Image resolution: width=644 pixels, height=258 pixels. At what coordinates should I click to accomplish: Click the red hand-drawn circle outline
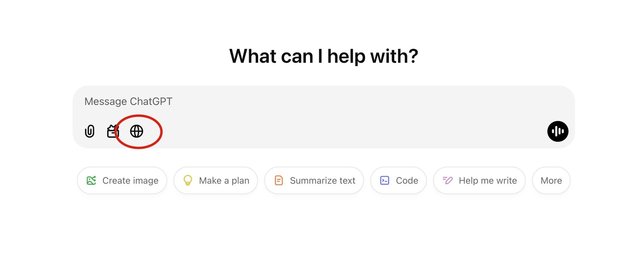pyautogui.click(x=139, y=132)
